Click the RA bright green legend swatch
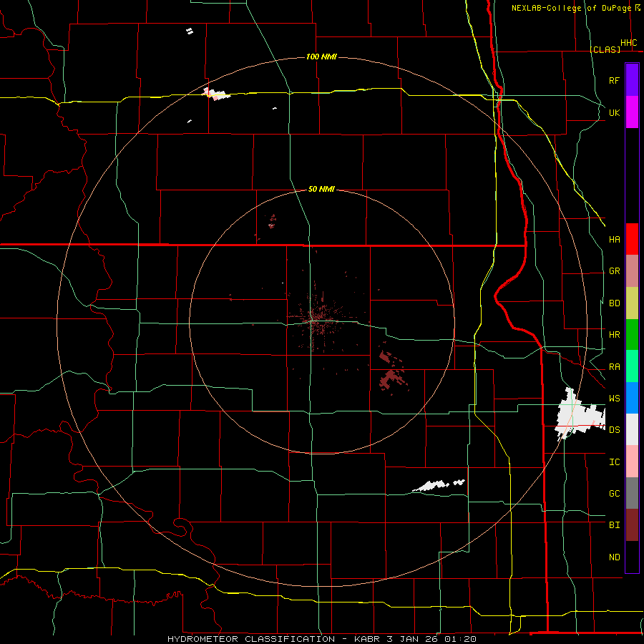 pyautogui.click(x=632, y=366)
